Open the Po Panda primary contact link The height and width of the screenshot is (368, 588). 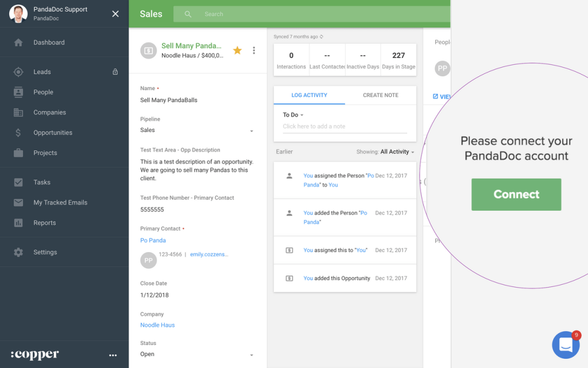(153, 241)
